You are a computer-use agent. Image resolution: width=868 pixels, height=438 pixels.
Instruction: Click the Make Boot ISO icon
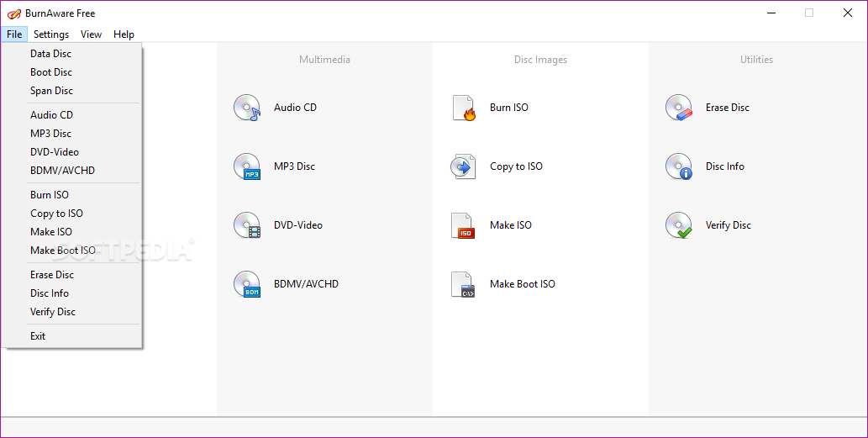463,284
